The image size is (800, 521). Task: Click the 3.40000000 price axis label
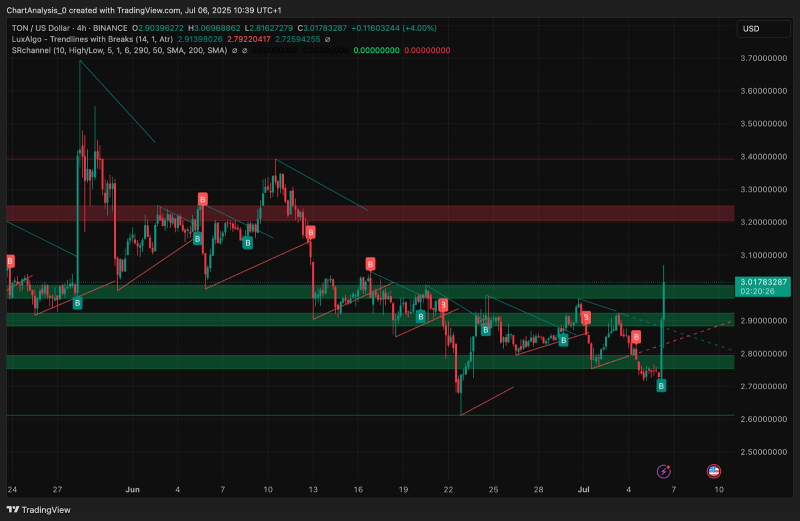tap(764, 157)
